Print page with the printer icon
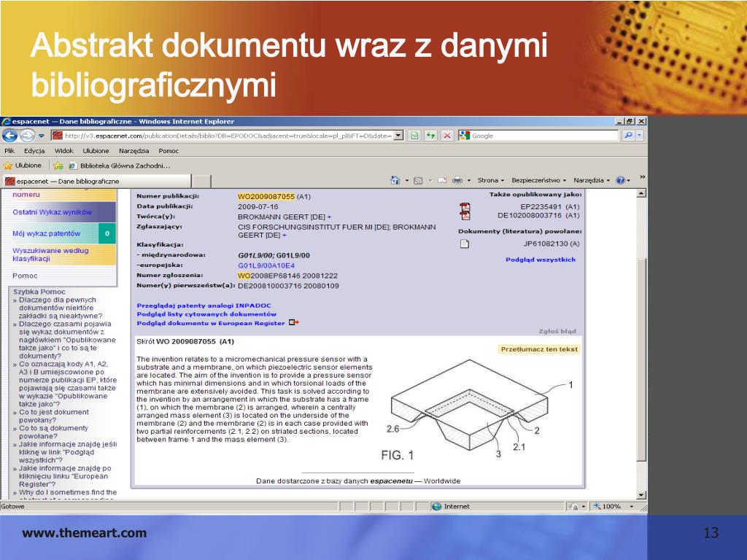 coord(457,181)
